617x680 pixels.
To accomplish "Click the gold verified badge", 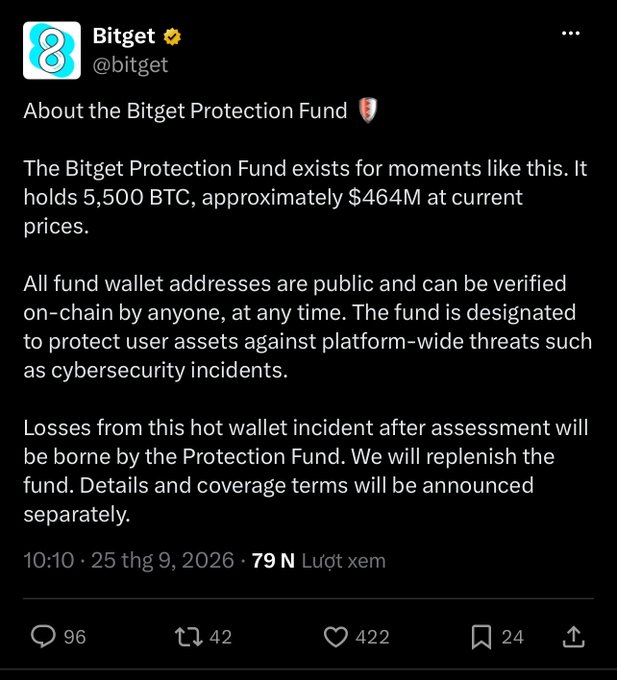I will [x=172, y=37].
